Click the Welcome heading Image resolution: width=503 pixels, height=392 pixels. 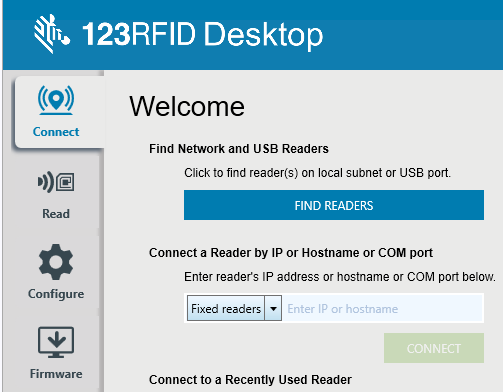coord(187,107)
